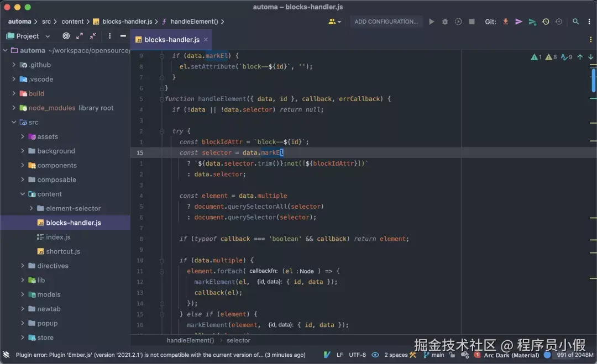Screen dimensions: 597x364
Task: Click handleElement() in navigation bar
Action: point(194,22)
